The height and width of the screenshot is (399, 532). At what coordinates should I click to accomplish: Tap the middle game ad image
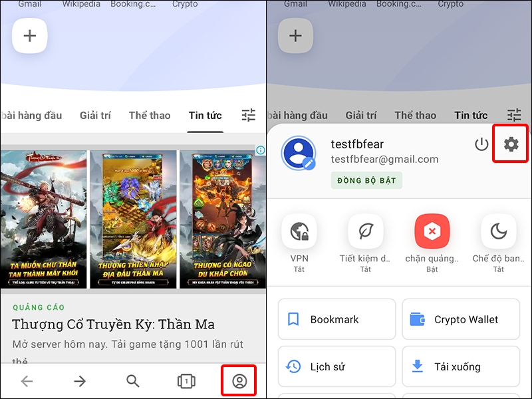pos(134,219)
